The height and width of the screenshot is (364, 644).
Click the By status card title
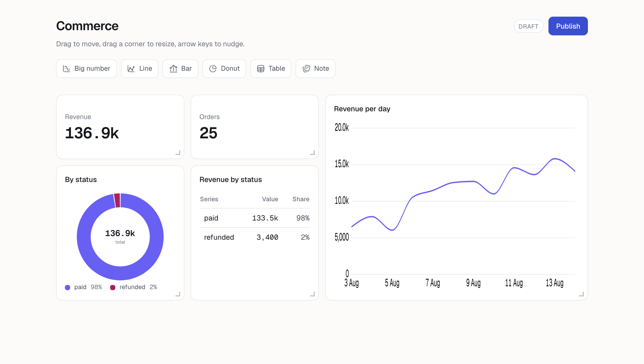click(x=81, y=180)
